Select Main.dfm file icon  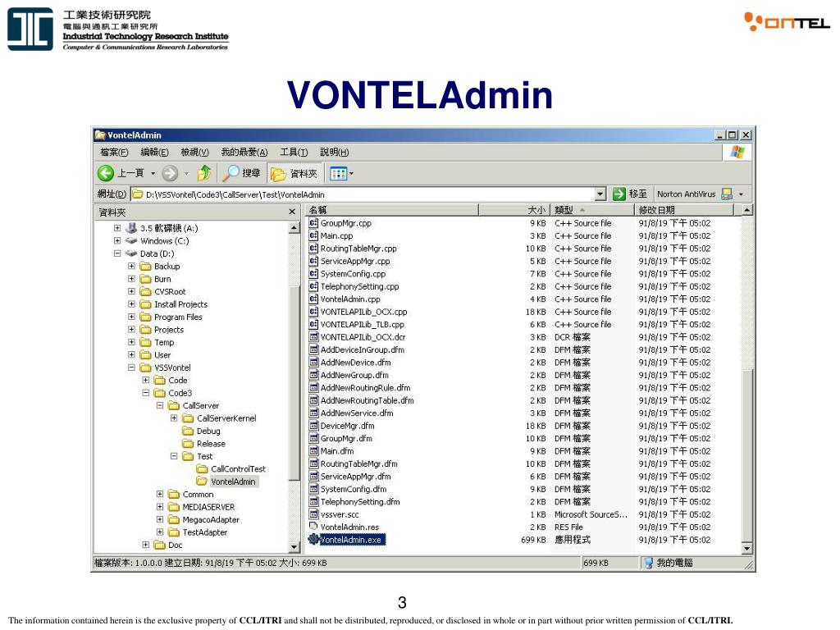[314, 451]
